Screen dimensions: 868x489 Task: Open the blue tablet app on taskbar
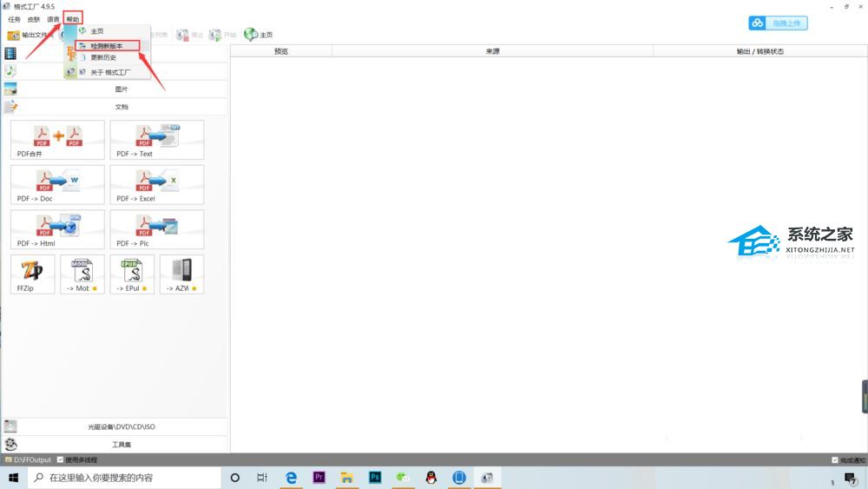(459, 478)
